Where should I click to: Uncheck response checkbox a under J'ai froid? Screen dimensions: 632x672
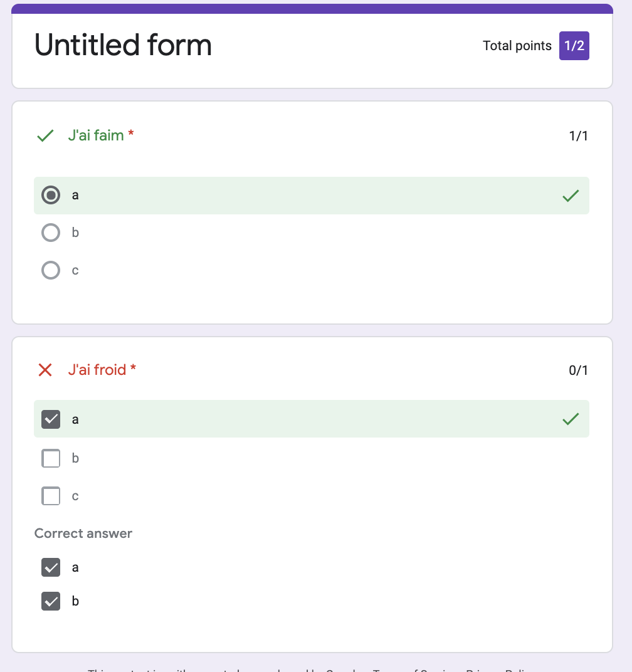[51, 419]
